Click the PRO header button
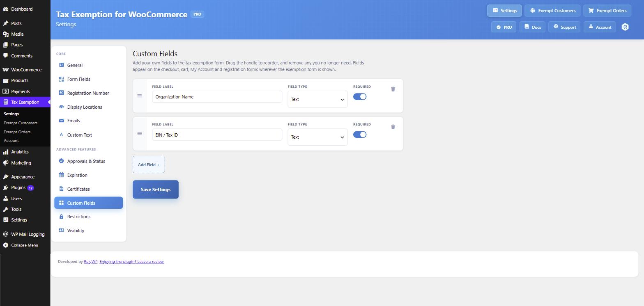 pyautogui.click(x=504, y=27)
